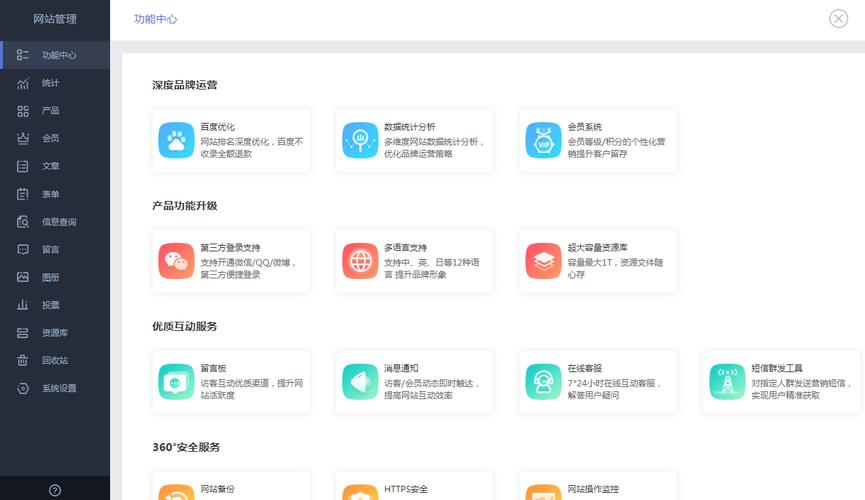This screenshot has width=865, height=500.
Task: Close the 功能中心 panel
Action: point(839,19)
